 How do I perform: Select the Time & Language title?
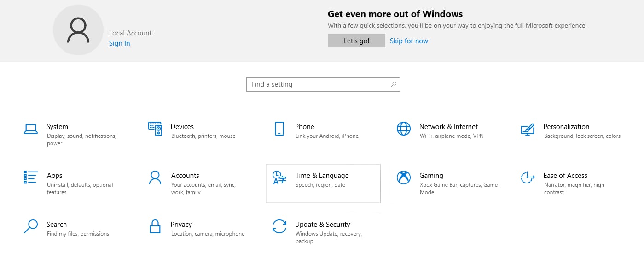pos(322,176)
